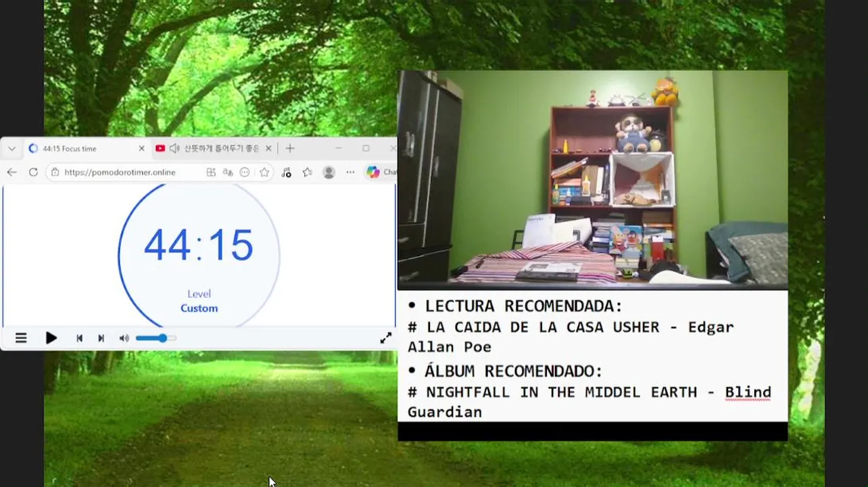Screen dimensions: 868x487
Task: Open a new browser tab
Action: 290,148
